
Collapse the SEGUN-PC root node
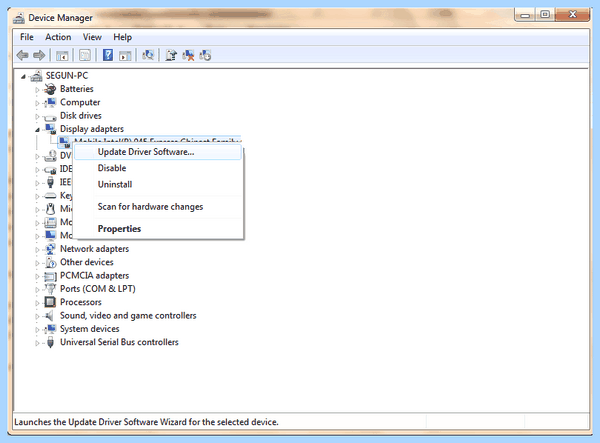point(23,77)
